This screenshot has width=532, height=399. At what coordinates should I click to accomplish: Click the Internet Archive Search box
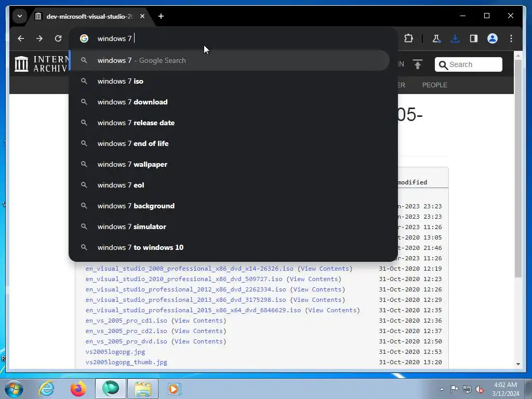[469, 64]
